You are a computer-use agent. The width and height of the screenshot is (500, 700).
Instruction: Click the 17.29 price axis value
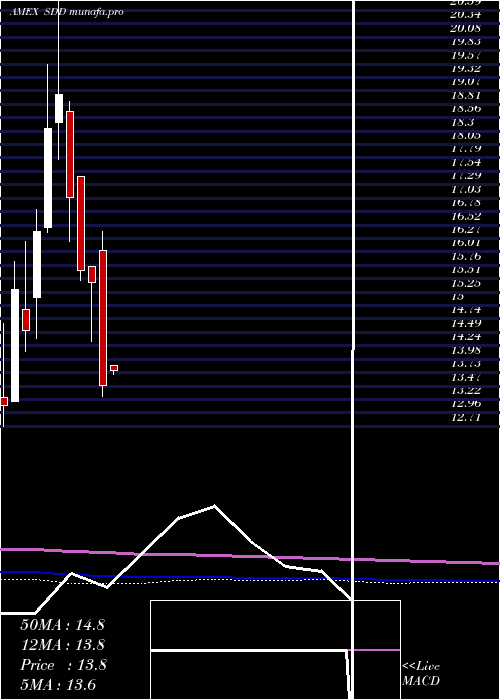point(466,175)
